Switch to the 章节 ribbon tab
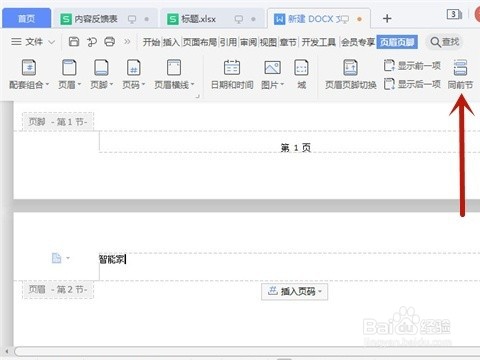The width and height of the screenshot is (480, 360). tap(288, 42)
